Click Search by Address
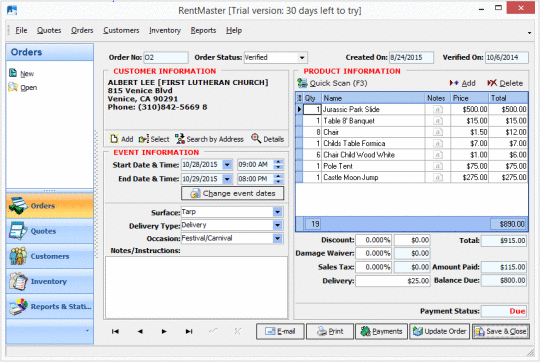The image size is (540, 362). (209, 139)
